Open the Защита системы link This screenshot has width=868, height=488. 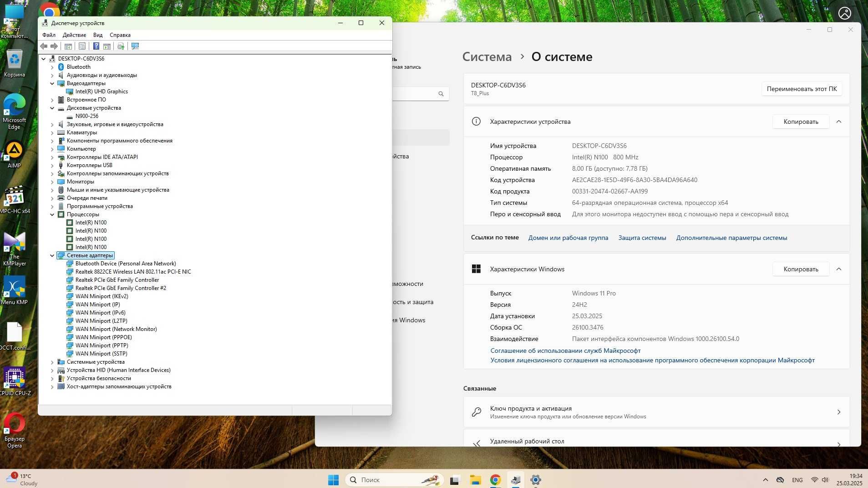(x=642, y=238)
